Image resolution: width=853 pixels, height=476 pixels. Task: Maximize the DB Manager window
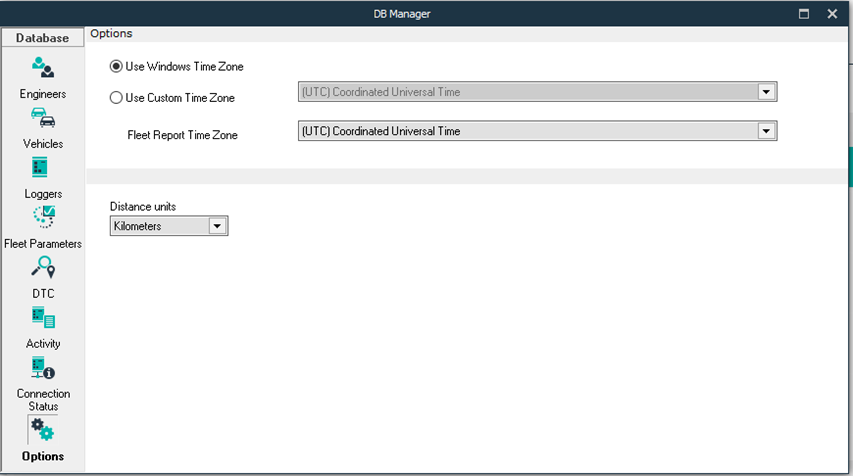803,14
